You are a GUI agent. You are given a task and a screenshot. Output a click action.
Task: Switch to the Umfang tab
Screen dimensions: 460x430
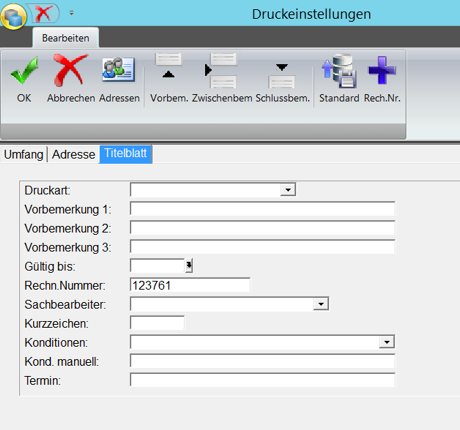pos(23,154)
